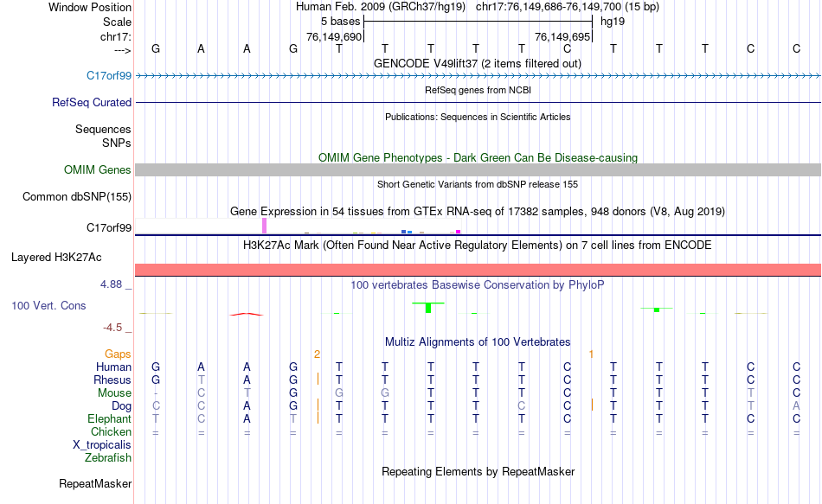Viewport: 822px width, 504px height.
Task: Click the SNPs track label
Action: pyautogui.click(x=117, y=143)
